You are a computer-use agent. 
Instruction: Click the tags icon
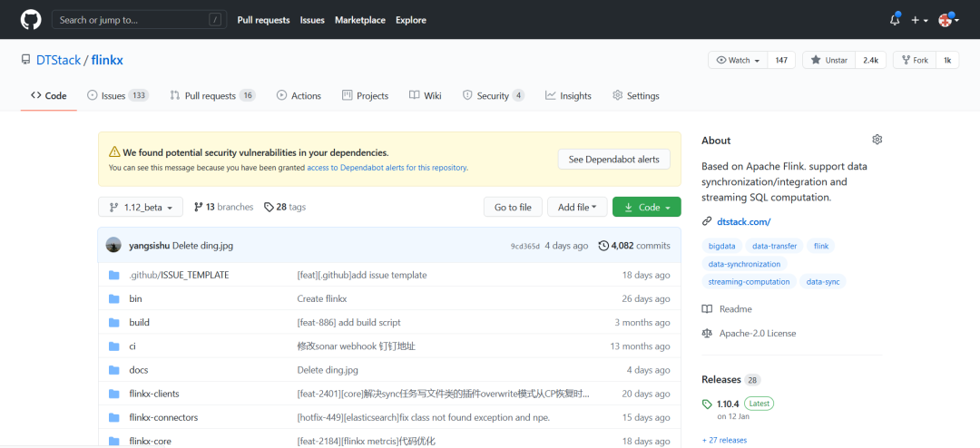[x=269, y=207]
